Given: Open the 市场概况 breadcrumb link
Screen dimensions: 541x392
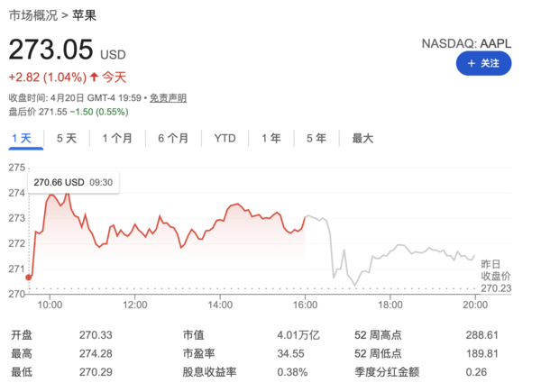Looking at the screenshot, I should pyautogui.click(x=33, y=15).
